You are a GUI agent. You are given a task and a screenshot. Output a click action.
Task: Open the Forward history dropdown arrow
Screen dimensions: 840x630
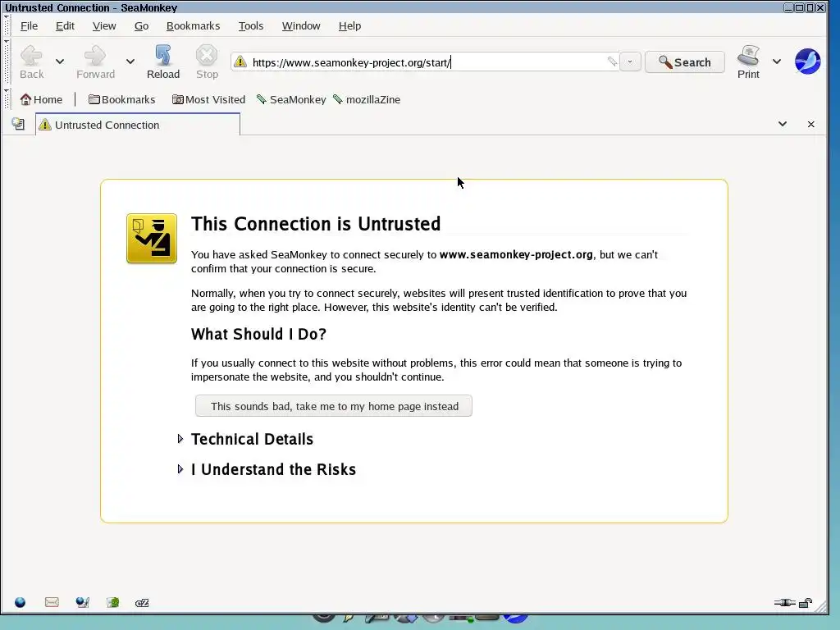coord(130,62)
